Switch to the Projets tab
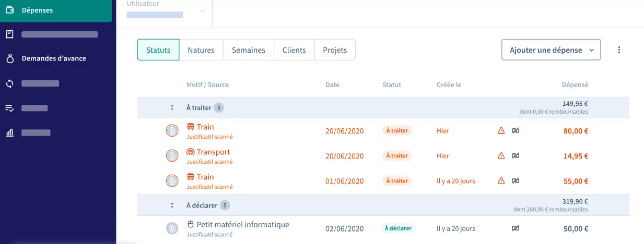 [335, 50]
